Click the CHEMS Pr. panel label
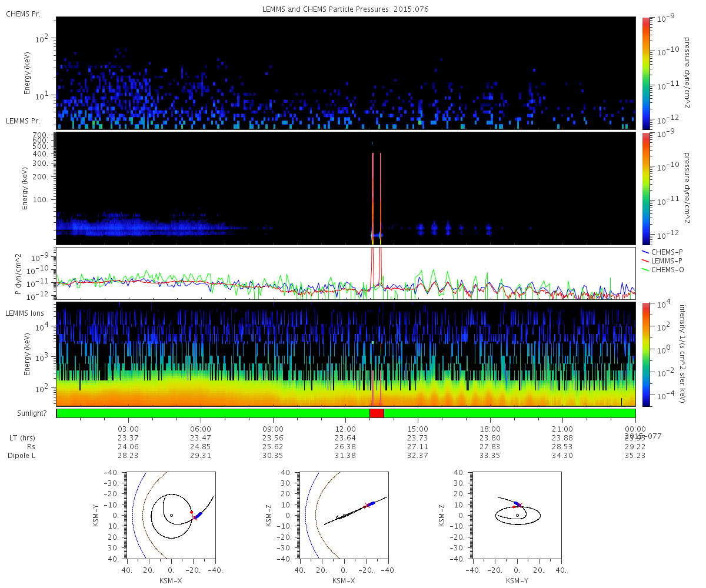 tap(23, 14)
